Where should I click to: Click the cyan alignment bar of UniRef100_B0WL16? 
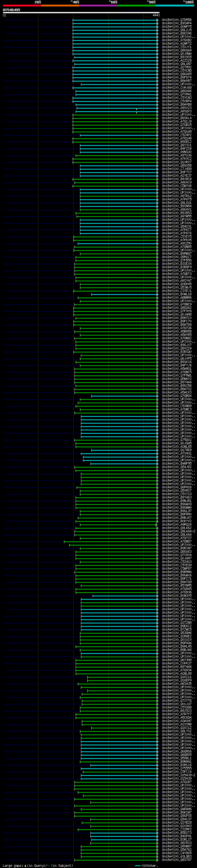pyautogui.click(x=125, y=294)
